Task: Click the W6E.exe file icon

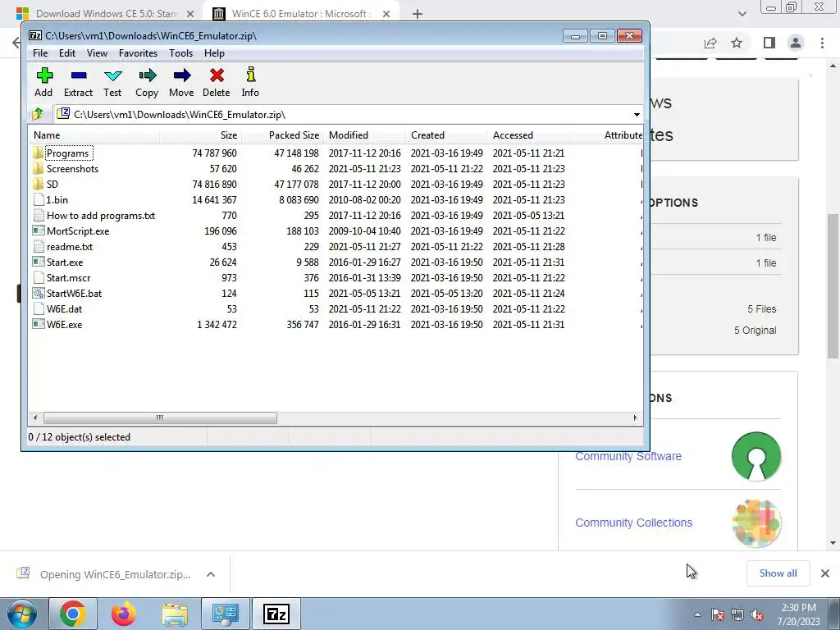Action: [x=38, y=324]
